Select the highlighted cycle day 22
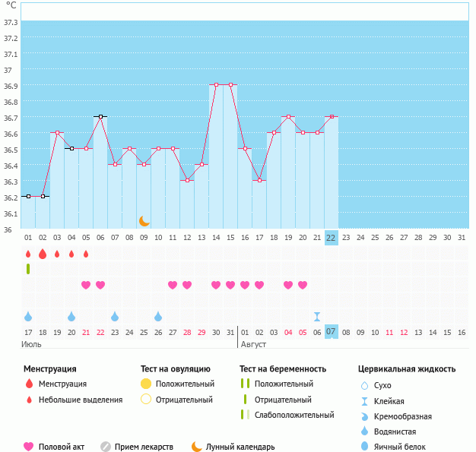 coord(331,238)
